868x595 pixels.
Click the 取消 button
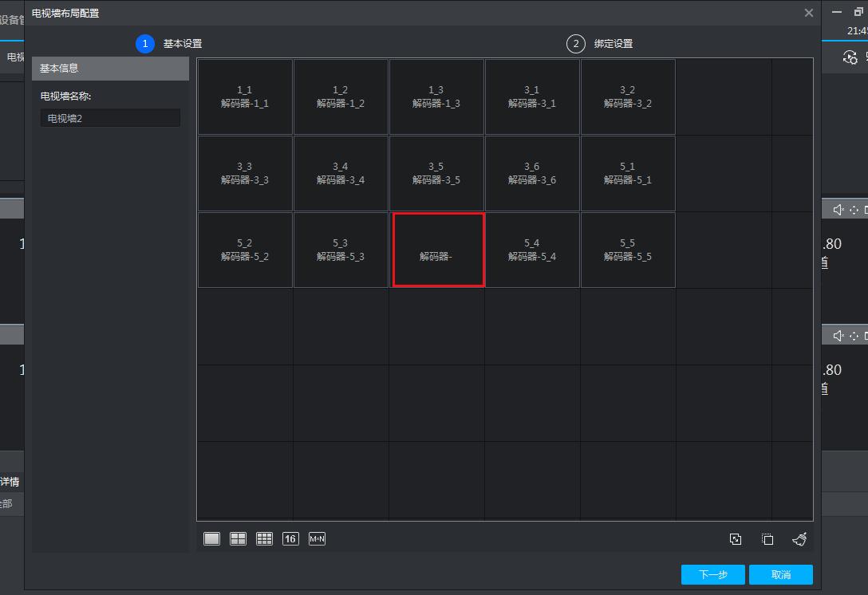coord(780,574)
